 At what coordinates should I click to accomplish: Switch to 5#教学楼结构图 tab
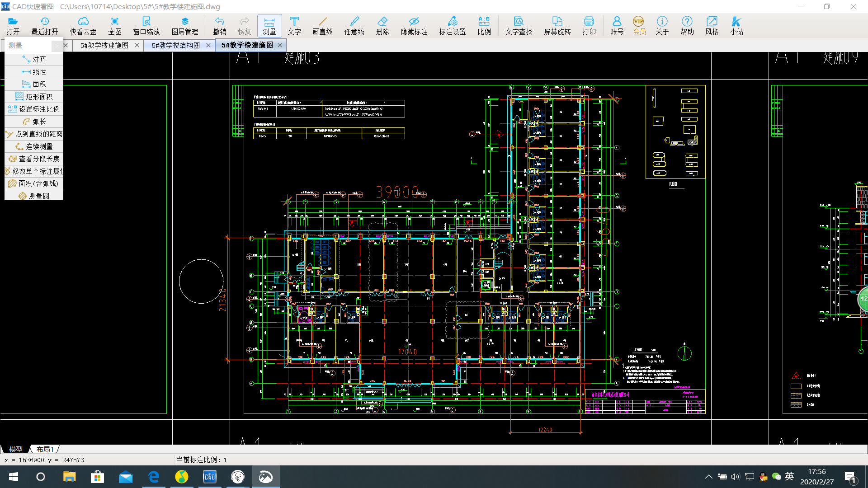coord(176,45)
